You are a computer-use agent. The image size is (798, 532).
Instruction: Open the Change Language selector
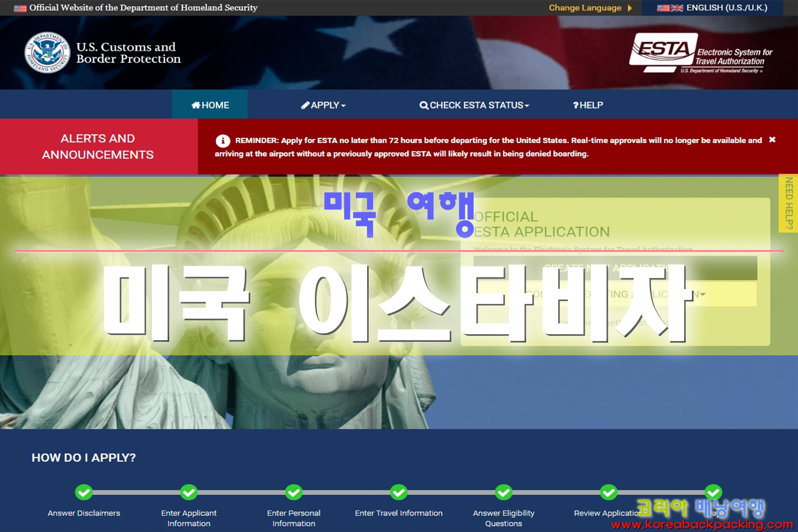(x=590, y=8)
